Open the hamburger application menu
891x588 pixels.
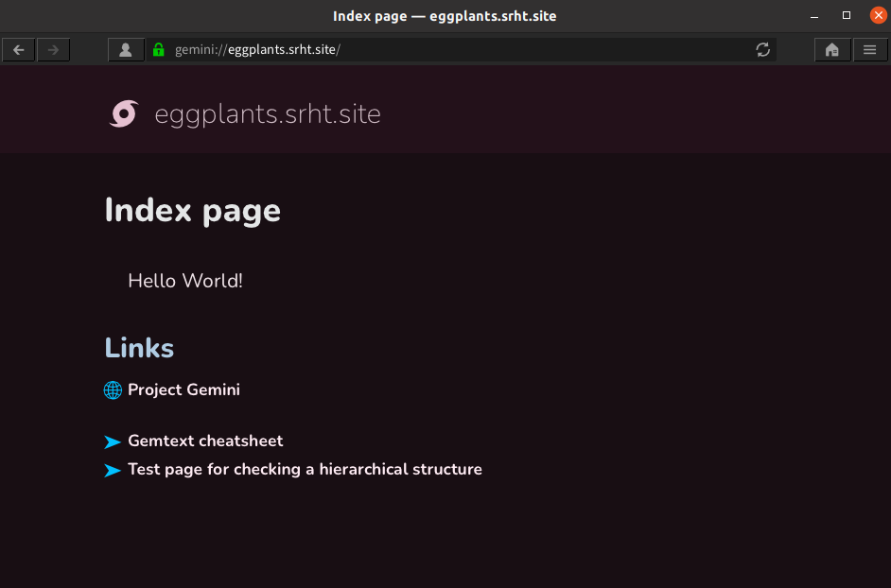[x=870, y=50]
